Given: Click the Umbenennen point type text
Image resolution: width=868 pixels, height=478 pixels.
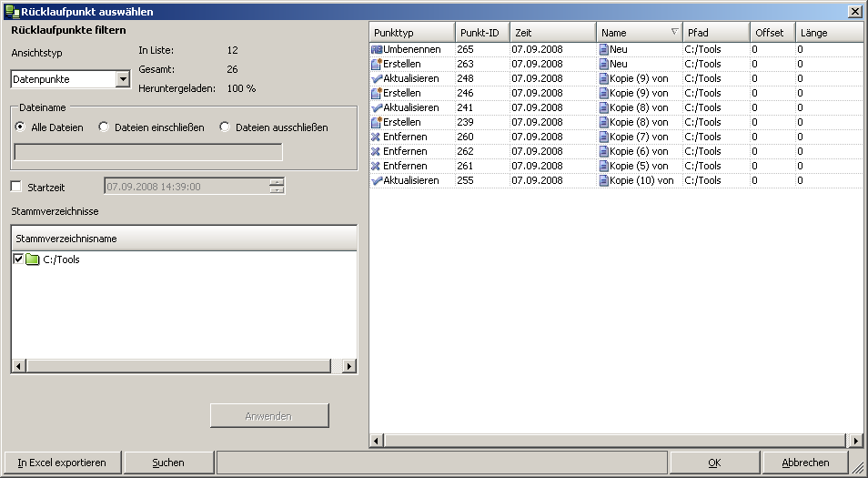Looking at the screenshot, I should (412, 49).
